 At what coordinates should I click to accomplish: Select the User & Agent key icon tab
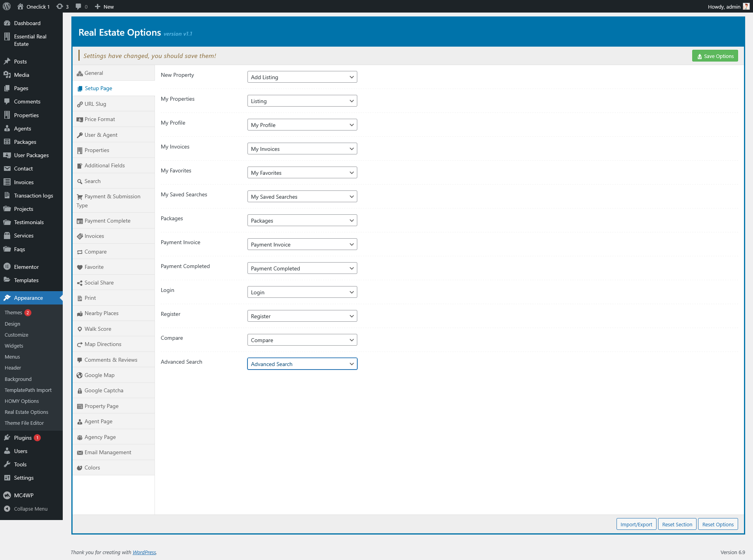coord(113,135)
